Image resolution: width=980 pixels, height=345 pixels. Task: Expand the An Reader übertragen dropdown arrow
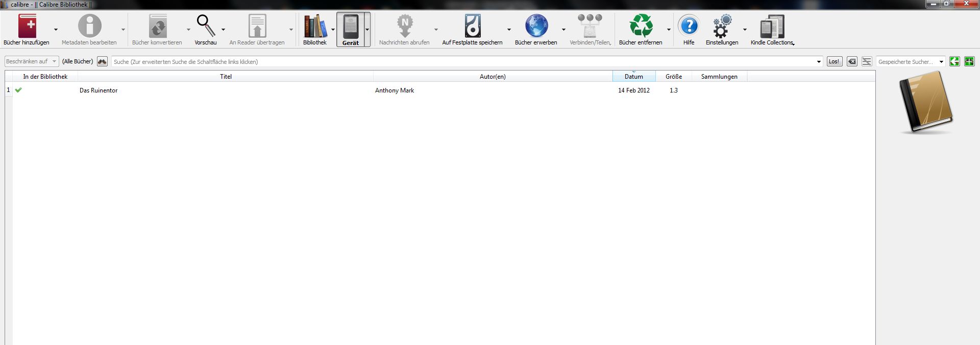[x=291, y=30]
